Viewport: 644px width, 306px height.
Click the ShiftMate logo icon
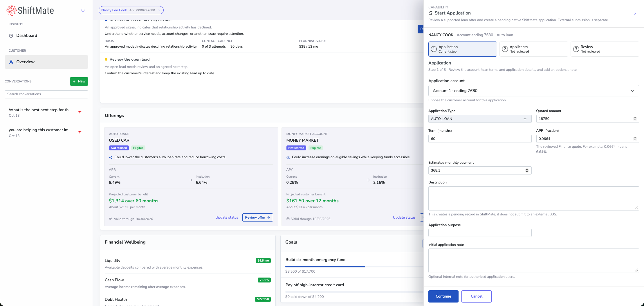(x=12, y=10)
